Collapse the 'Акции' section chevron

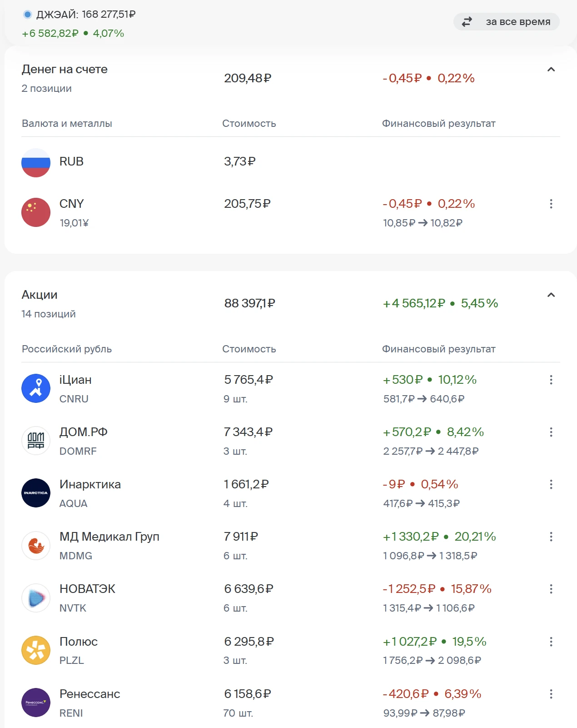coord(551,295)
